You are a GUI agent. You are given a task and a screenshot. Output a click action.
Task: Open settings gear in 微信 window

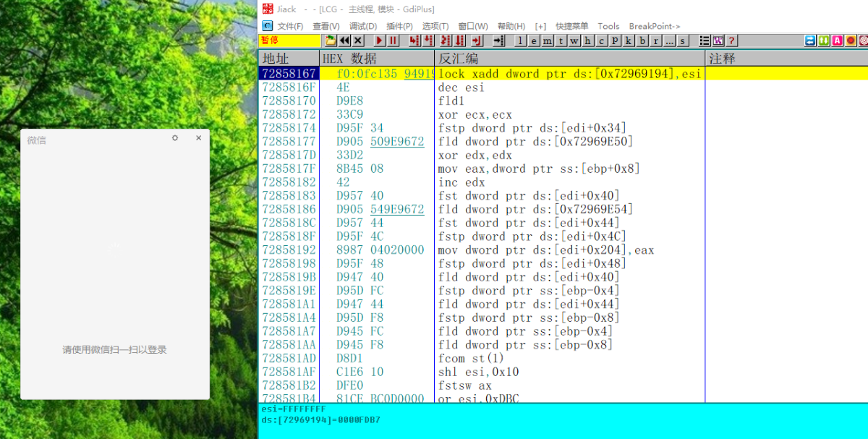(174, 138)
